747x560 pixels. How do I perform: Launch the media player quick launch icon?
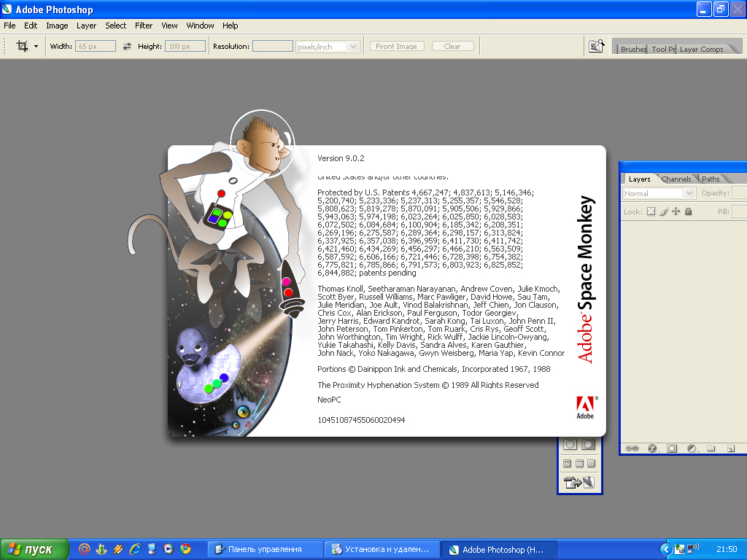tap(169, 549)
